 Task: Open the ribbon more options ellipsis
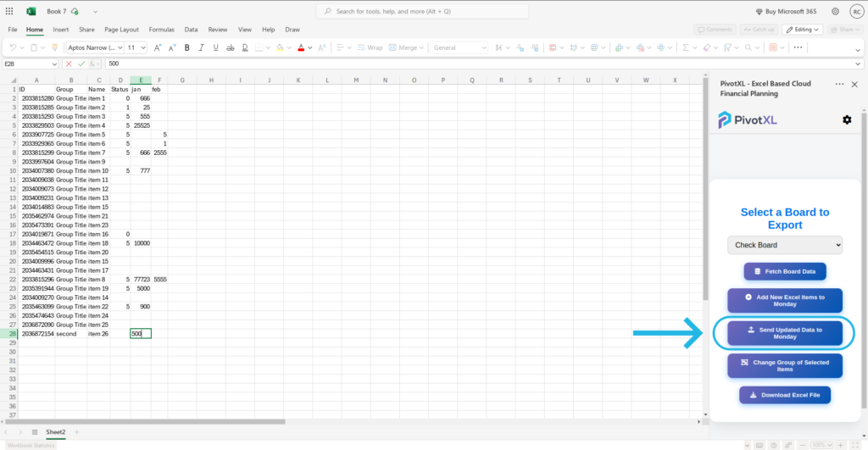click(x=798, y=47)
